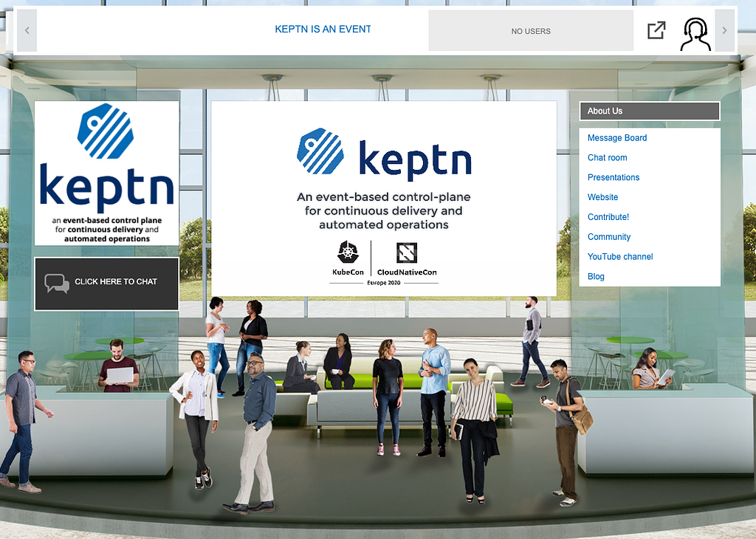Click the hexagon logo on left poster

[x=106, y=131]
